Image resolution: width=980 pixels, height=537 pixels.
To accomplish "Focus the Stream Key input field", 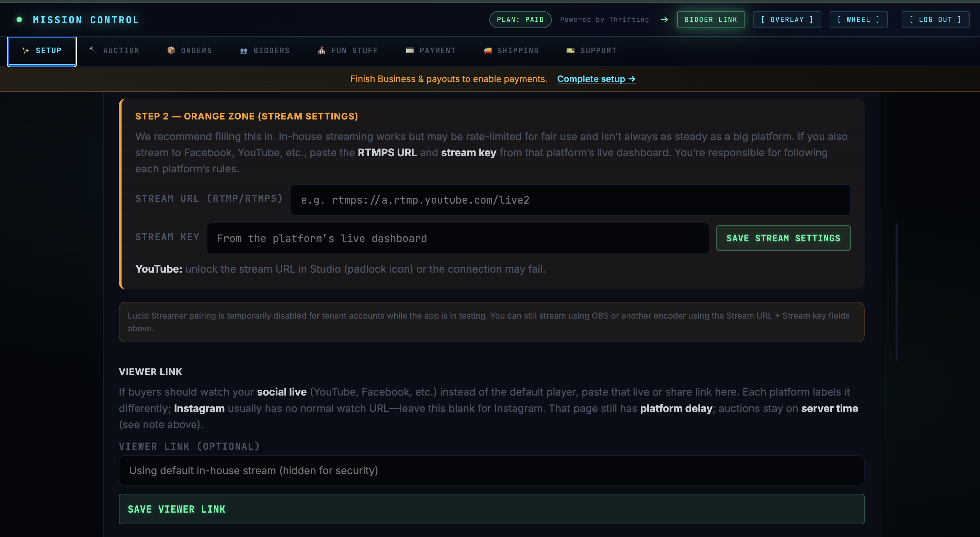I will point(457,238).
